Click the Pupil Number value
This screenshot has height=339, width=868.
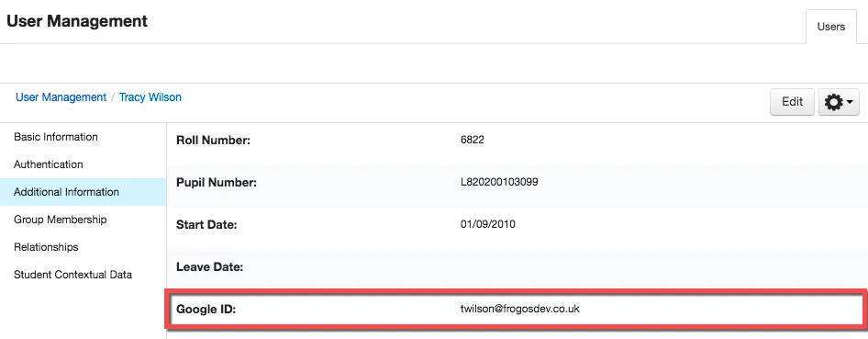pyautogui.click(x=499, y=182)
